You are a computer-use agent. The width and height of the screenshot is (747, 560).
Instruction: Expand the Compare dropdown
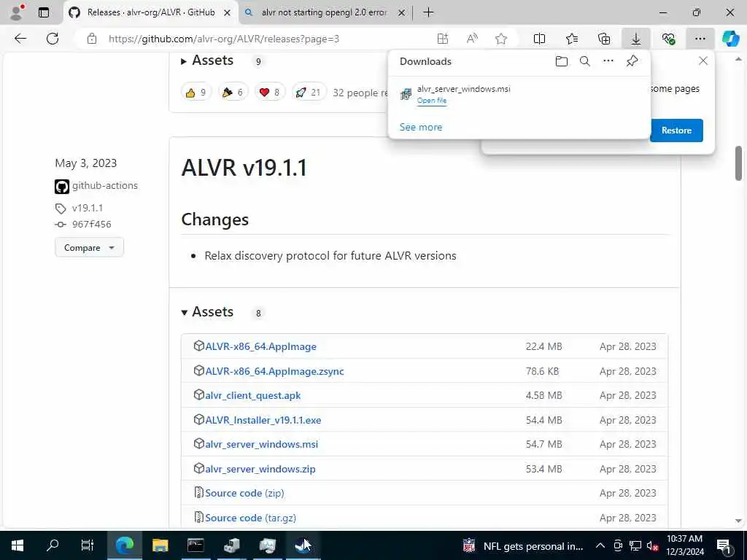click(89, 248)
